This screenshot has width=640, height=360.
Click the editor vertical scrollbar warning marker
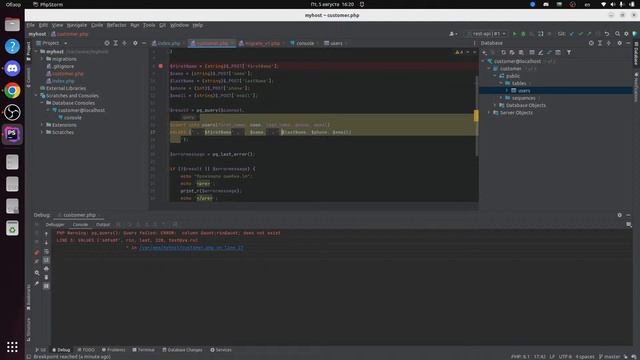[x=476, y=116]
